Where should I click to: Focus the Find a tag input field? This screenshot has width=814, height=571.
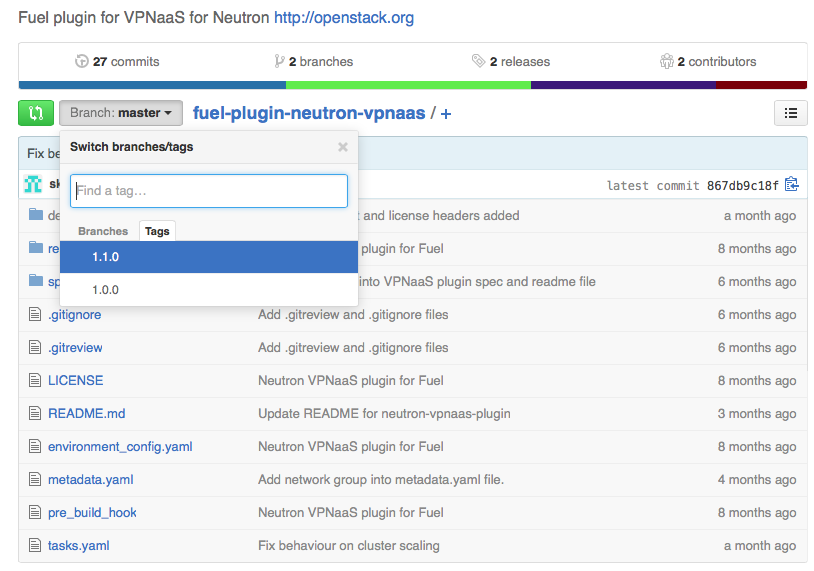tap(209, 191)
